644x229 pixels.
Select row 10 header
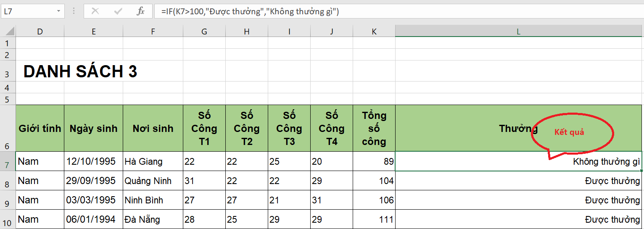[8, 219]
